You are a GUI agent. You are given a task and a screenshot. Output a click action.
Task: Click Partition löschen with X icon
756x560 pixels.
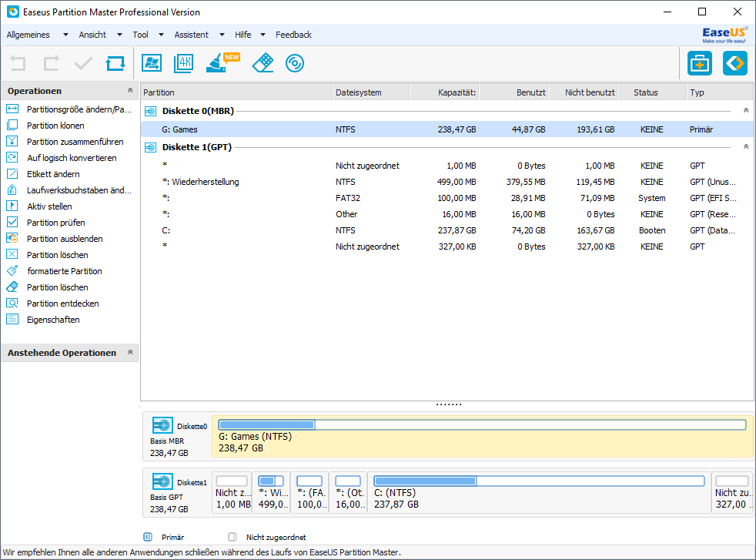[x=47, y=255]
